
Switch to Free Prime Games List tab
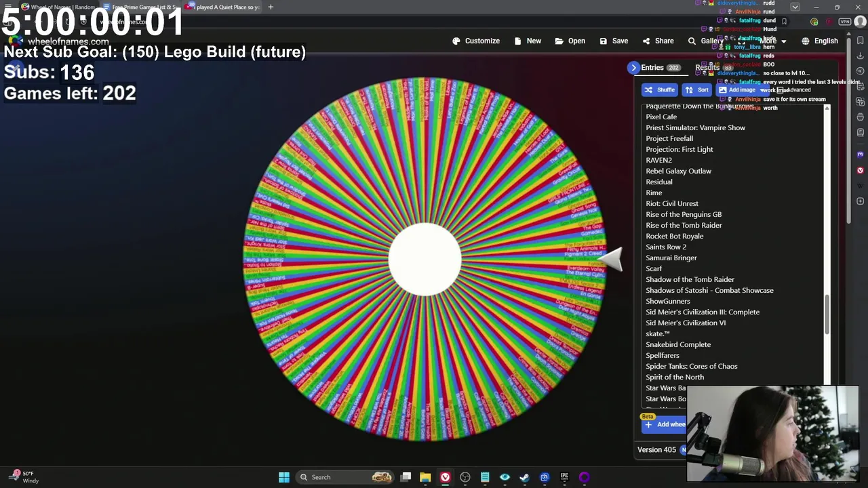click(140, 7)
